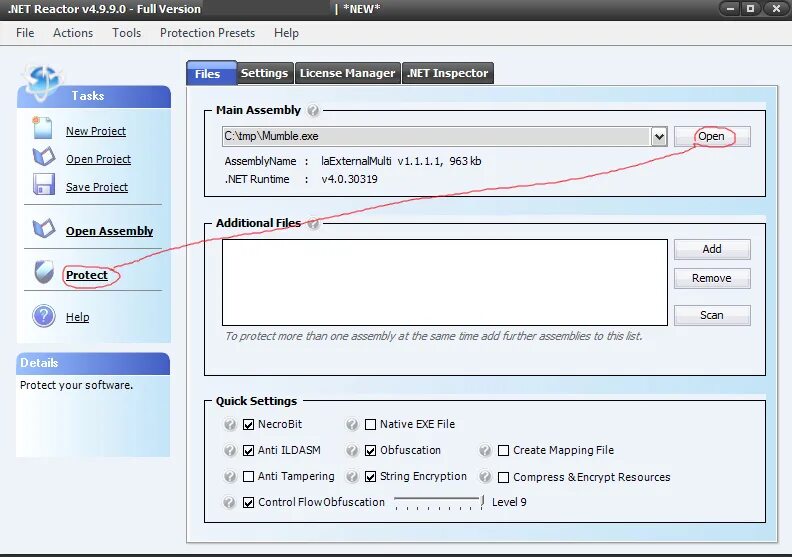The image size is (792, 557).
Task: Click the help icon beside Obfuscation
Action: click(352, 450)
